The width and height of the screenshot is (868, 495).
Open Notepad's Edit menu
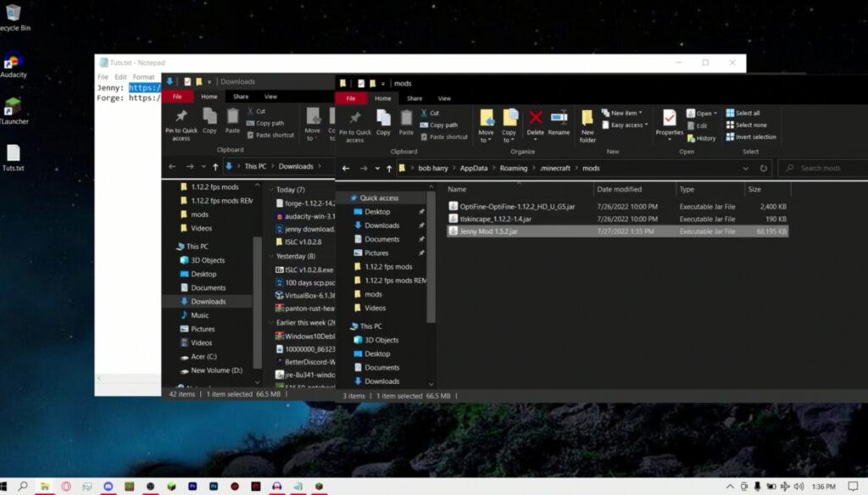[x=120, y=77]
